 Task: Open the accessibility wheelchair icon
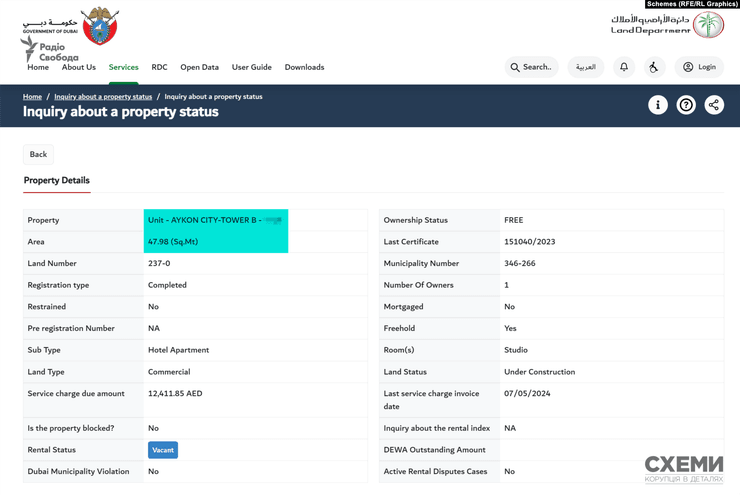[654, 67]
